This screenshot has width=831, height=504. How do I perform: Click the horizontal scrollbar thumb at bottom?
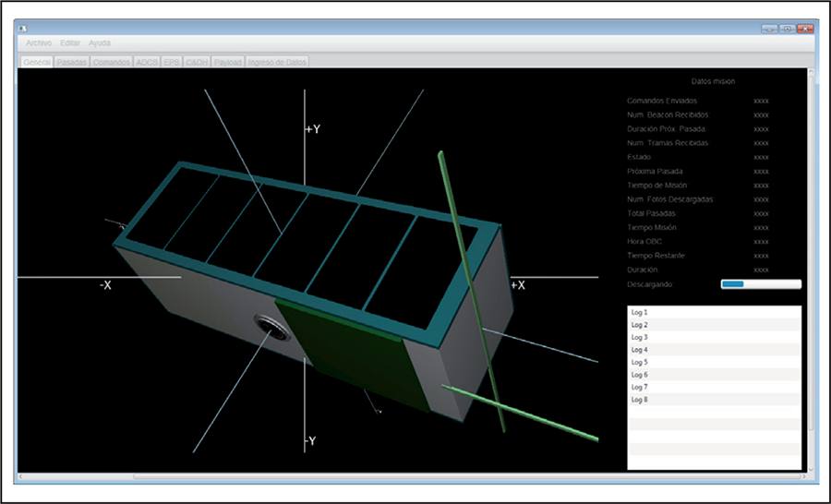pos(466,476)
